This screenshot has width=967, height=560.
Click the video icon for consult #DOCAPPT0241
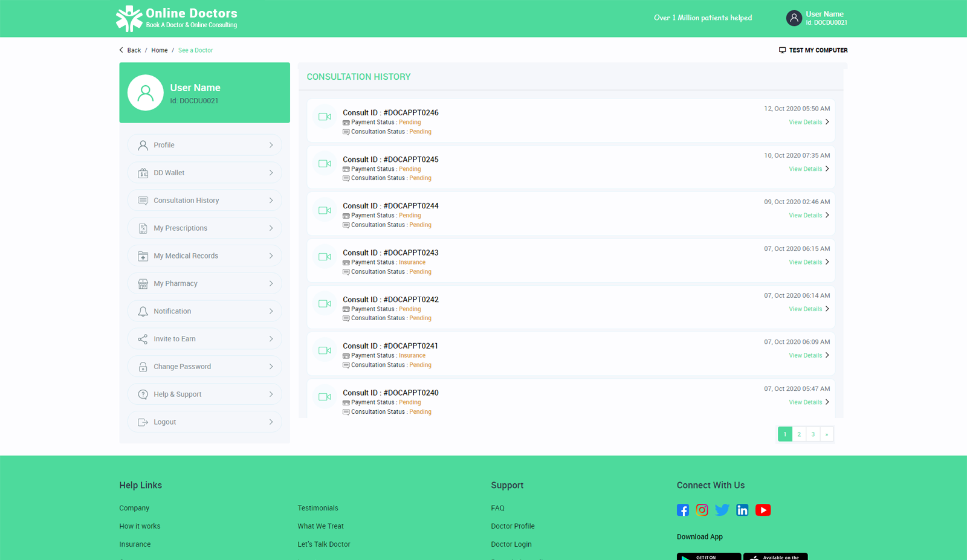[325, 351]
